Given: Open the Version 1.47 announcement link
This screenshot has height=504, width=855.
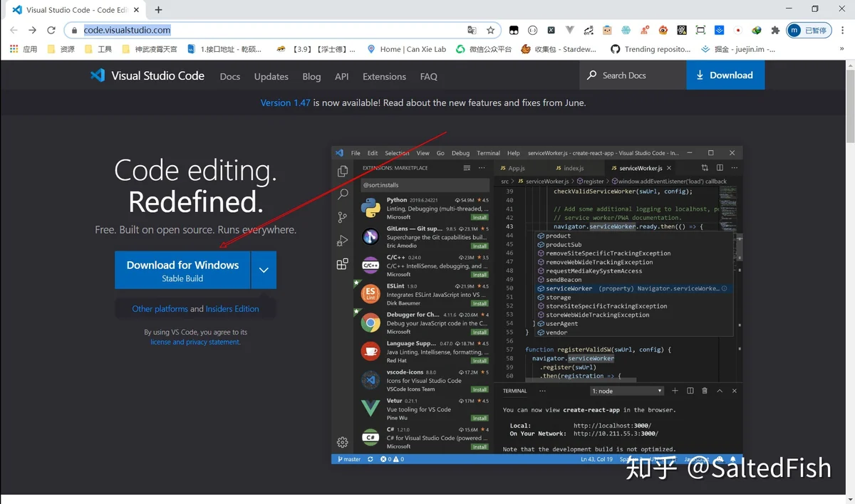Looking at the screenshot, I should 285,103.
